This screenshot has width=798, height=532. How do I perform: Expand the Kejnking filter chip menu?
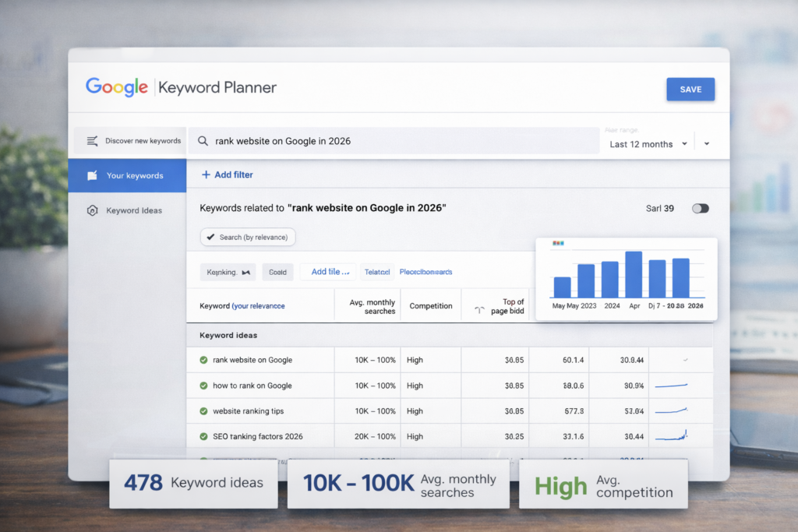[x=227, y=272]
